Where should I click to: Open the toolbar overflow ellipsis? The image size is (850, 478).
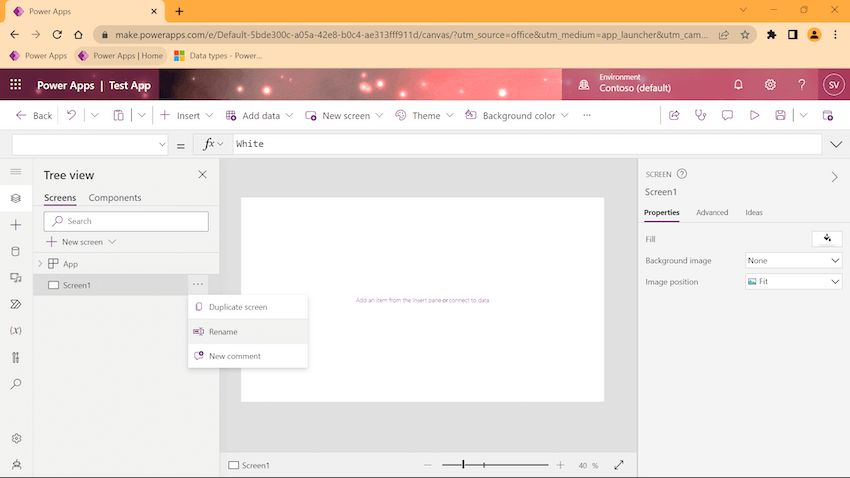click(587, 115)
